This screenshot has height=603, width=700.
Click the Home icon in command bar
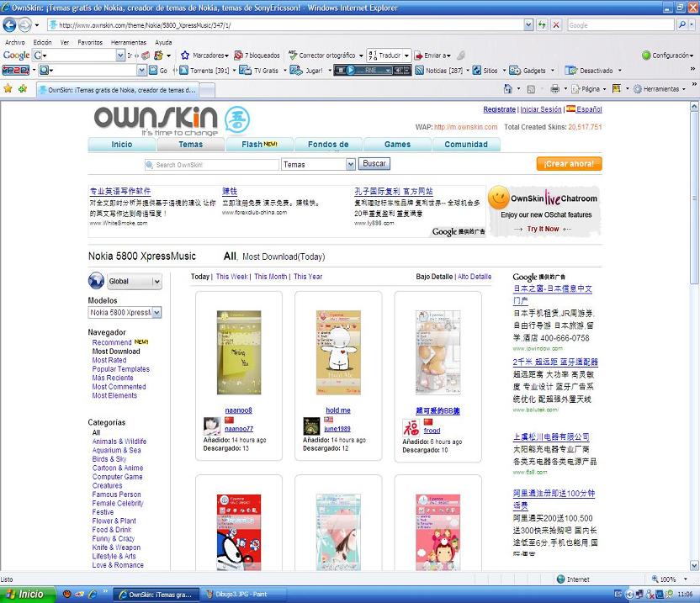[507, 88]
